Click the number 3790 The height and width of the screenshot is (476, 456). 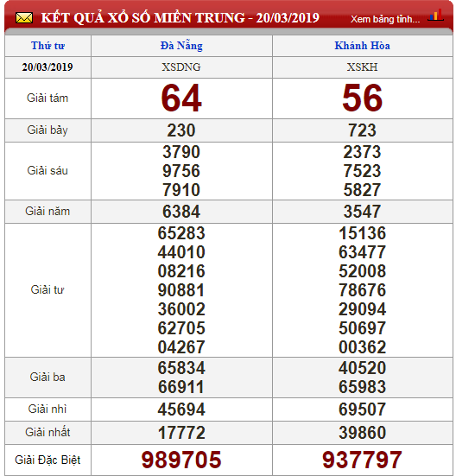coord(181,152)
